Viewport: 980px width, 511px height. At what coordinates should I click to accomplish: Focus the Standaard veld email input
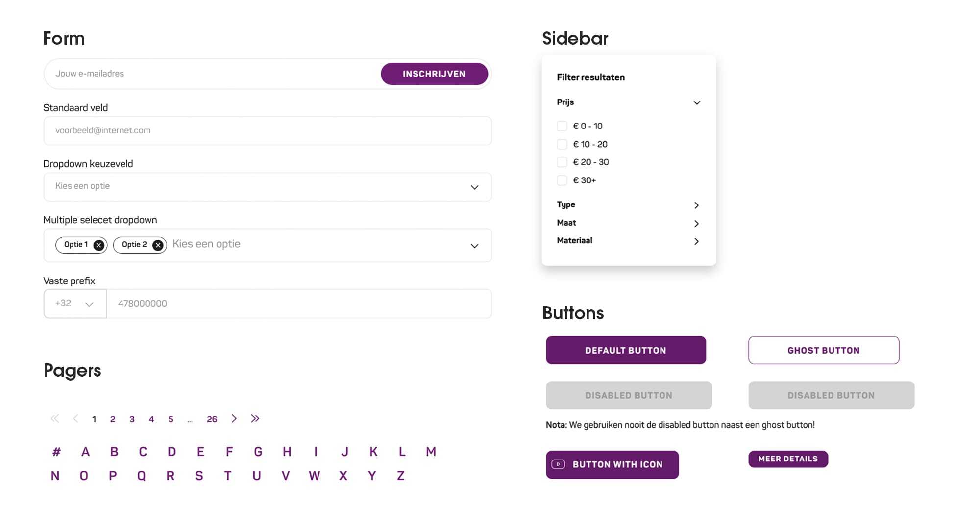268,131
